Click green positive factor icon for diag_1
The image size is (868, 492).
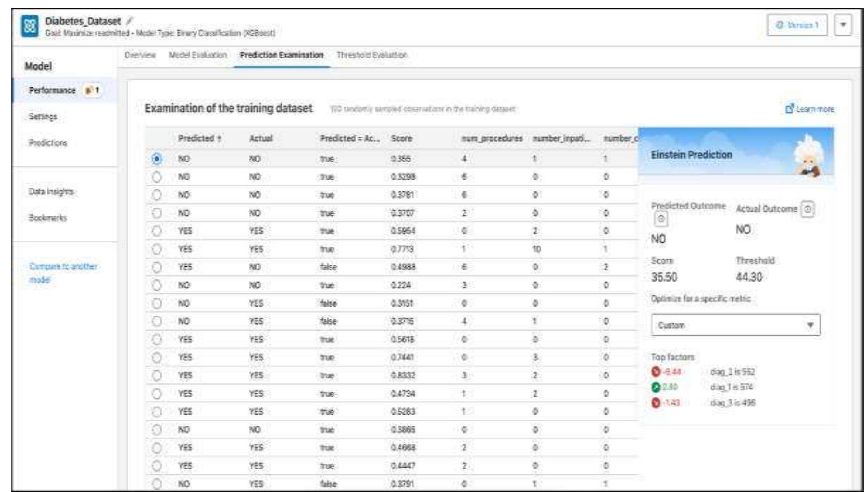[656, 387]
